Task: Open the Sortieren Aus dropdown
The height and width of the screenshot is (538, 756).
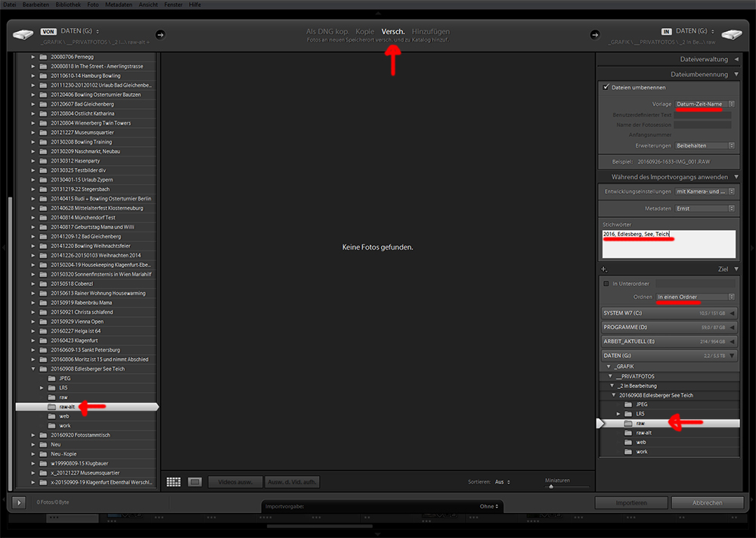Action: [502, 482]
